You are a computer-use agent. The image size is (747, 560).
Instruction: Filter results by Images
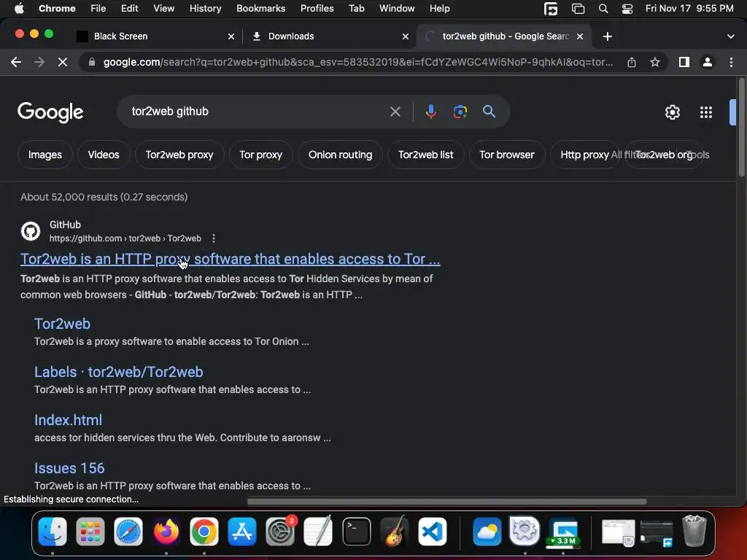click(x=44, y=155)
